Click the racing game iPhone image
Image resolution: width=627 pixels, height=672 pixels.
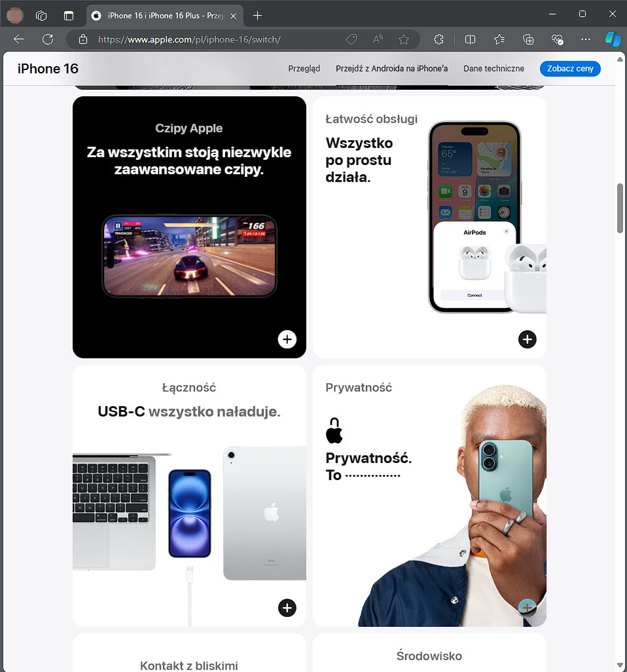coord(189,256)
